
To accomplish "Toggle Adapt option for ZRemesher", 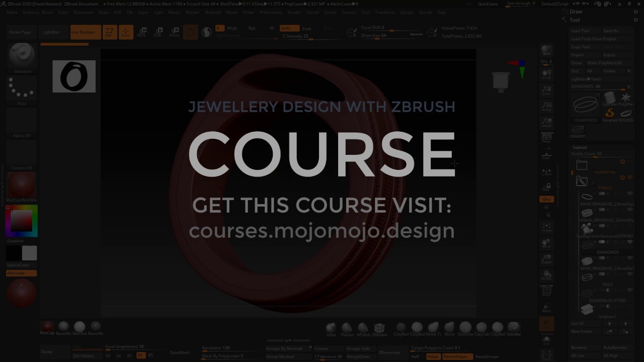I will (x=432, y=356).
